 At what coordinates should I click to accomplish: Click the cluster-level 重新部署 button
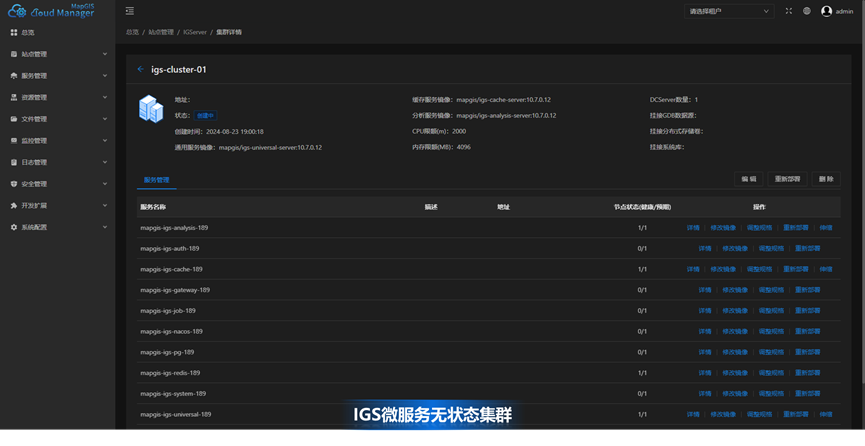[787, 179]
